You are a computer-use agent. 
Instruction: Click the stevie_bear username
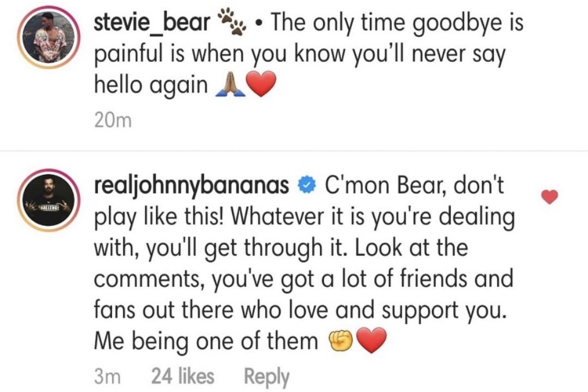[152, 23]
